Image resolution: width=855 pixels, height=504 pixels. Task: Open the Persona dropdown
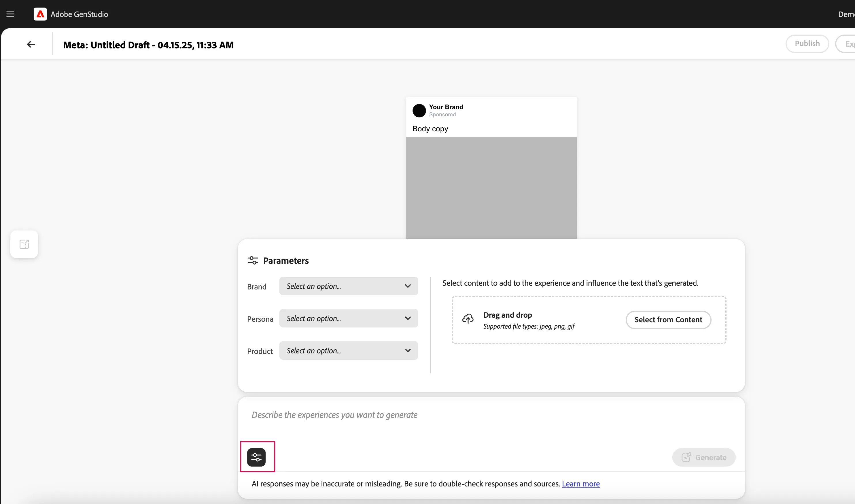(349, 318)
